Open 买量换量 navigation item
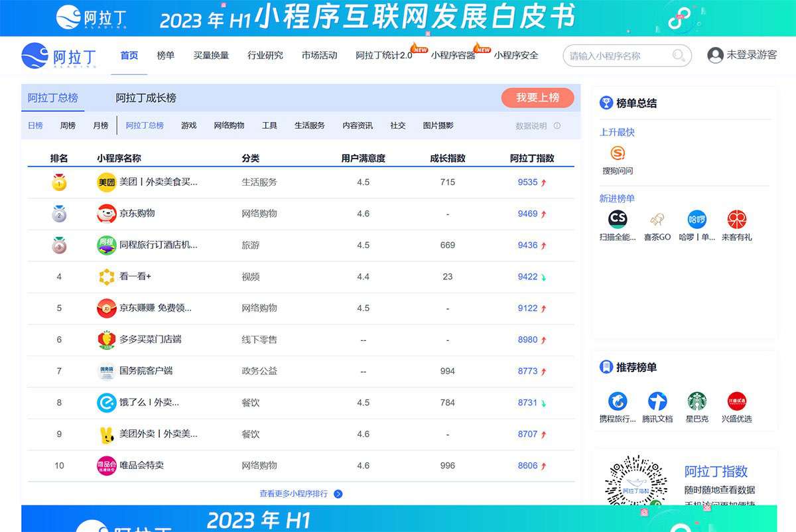This screenshot has height=532, width=796. tap(211, 56)
